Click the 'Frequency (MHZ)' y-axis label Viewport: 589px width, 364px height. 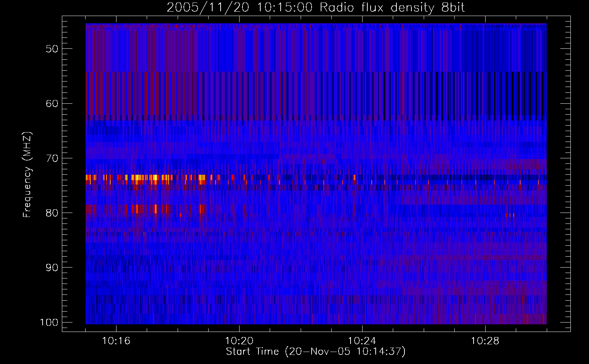coord(27,175)
